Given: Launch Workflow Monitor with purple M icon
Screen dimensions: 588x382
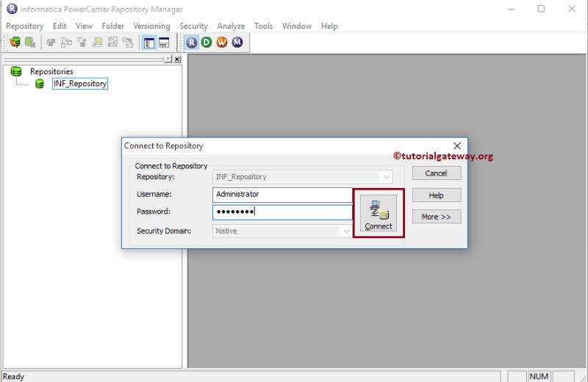Looking at the screenshot, I should tap(237, 43).
